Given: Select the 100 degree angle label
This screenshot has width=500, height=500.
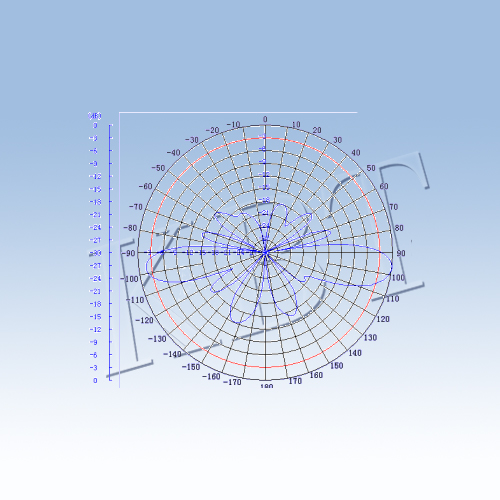Looking at the screenshot, I should (398, 277).
